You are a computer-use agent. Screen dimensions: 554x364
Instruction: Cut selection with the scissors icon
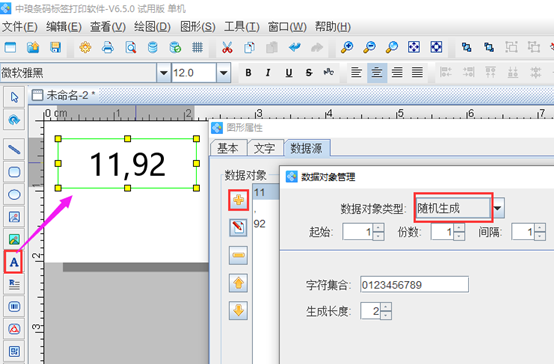pyautogui.click(x=227, y=47)
